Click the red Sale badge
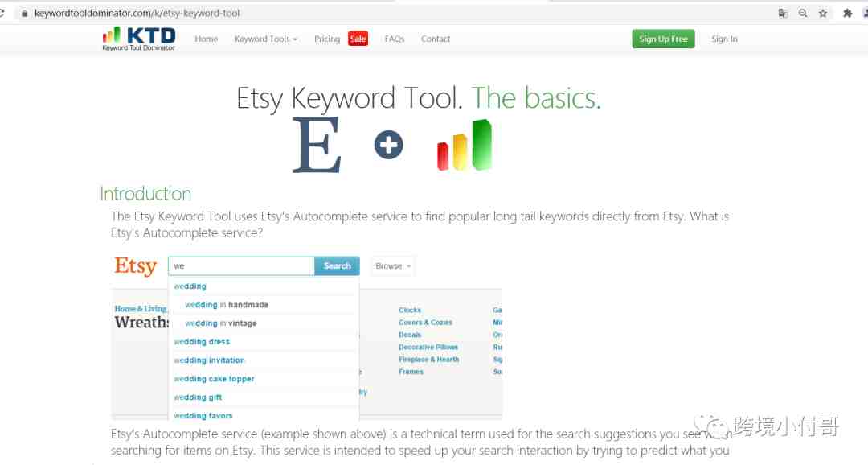This screenshot has height=465, width=868. pos(358,39)
